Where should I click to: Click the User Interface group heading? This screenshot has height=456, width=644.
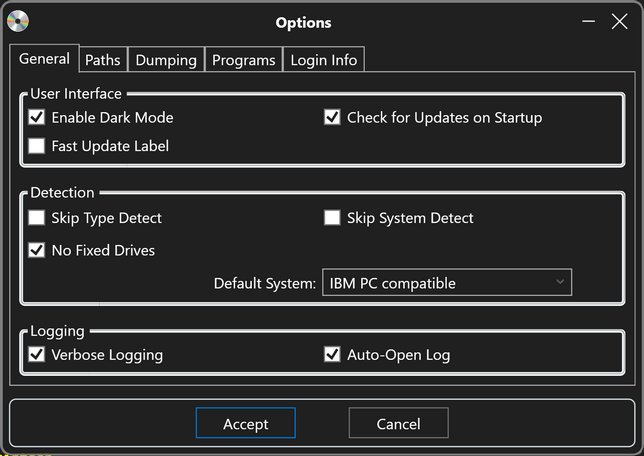coord(76,94)
